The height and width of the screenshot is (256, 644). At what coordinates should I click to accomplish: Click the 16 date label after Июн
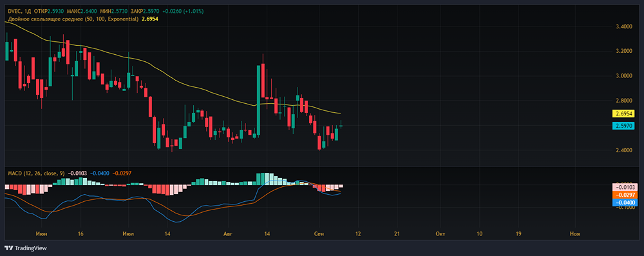(x=80, y=234)
